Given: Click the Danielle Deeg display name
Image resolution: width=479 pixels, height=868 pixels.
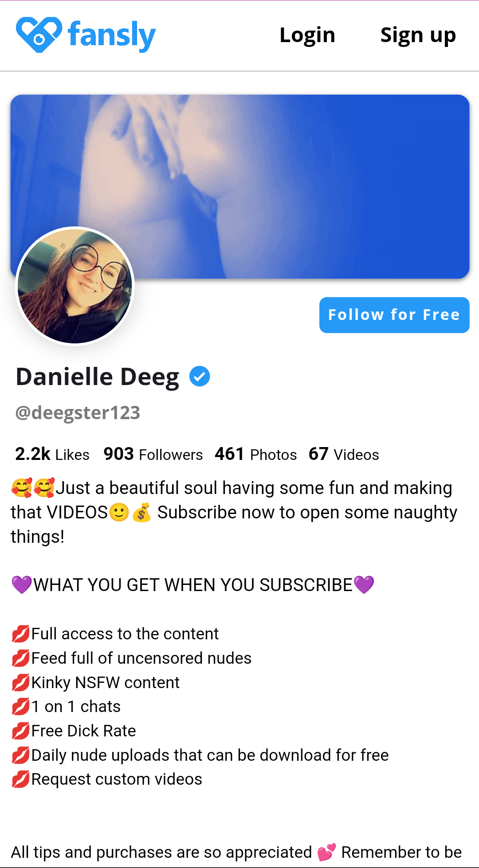Looking at the screenshot, I should (98, 377).
